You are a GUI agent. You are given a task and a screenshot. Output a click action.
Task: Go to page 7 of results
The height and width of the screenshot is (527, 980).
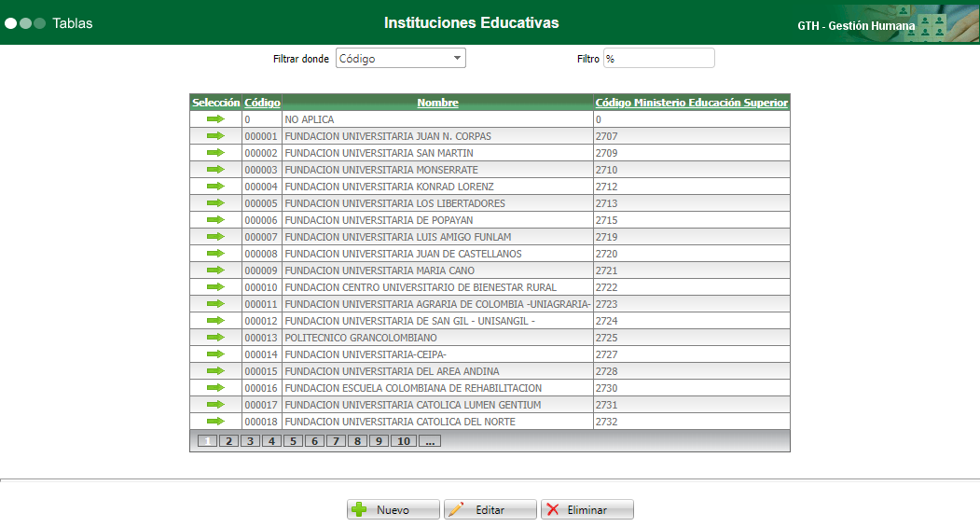click(x=336, y=441)
